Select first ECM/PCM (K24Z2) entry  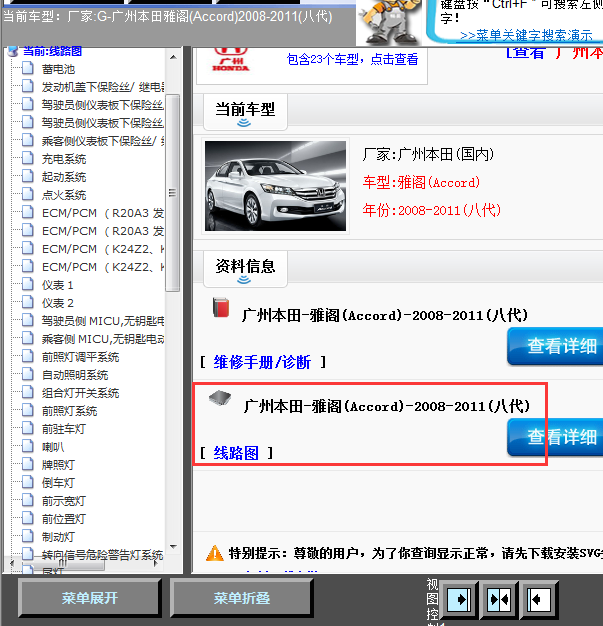(x=103, y=249)
